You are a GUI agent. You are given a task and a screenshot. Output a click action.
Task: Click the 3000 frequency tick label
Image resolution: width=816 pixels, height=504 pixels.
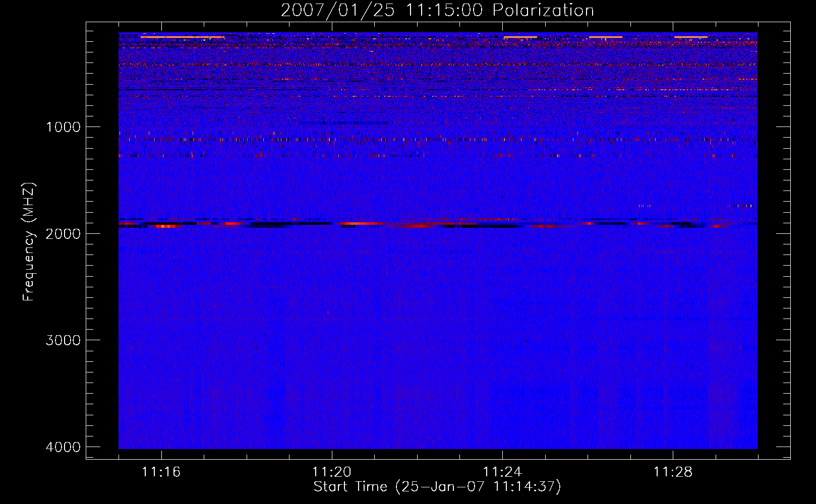(64, 340)
